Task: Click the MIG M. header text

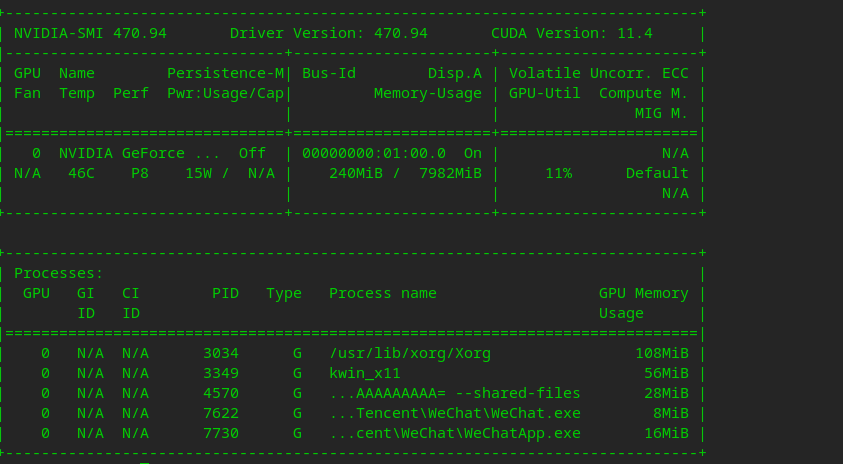Action: click(661, 113)
